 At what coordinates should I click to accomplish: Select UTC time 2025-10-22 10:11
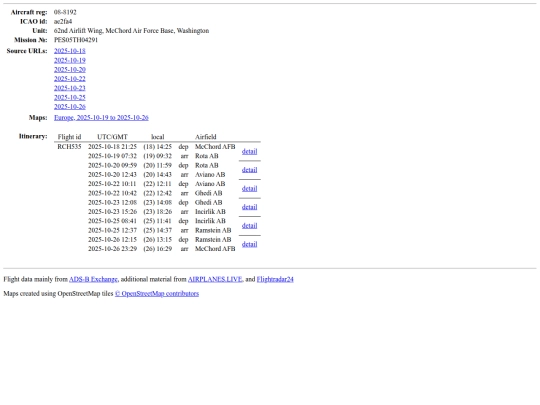(x=112, y=184)
